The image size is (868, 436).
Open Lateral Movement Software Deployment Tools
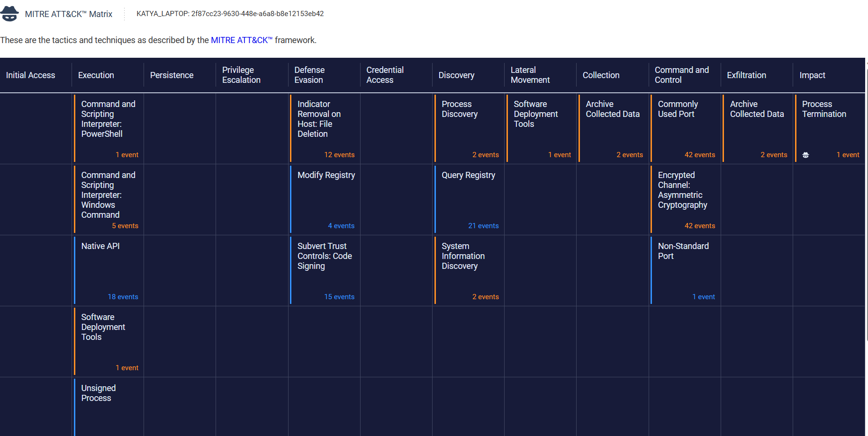coord(541,128)
